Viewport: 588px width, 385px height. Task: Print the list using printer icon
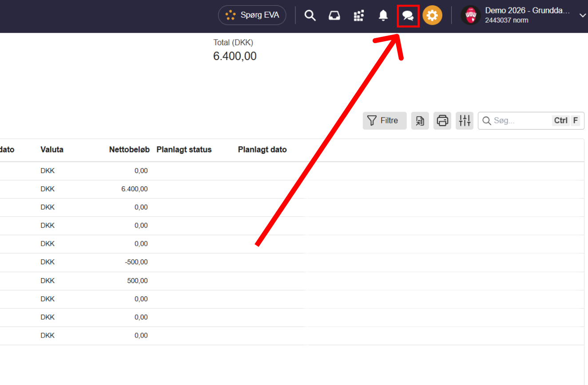point(442,121)
